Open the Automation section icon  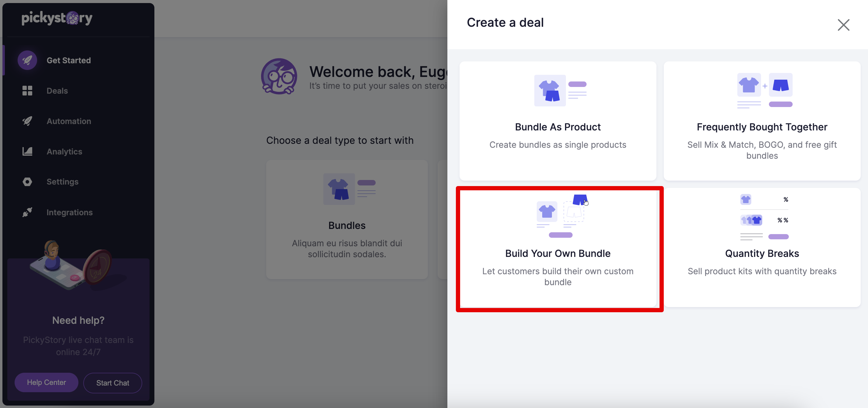coord(27,121)
